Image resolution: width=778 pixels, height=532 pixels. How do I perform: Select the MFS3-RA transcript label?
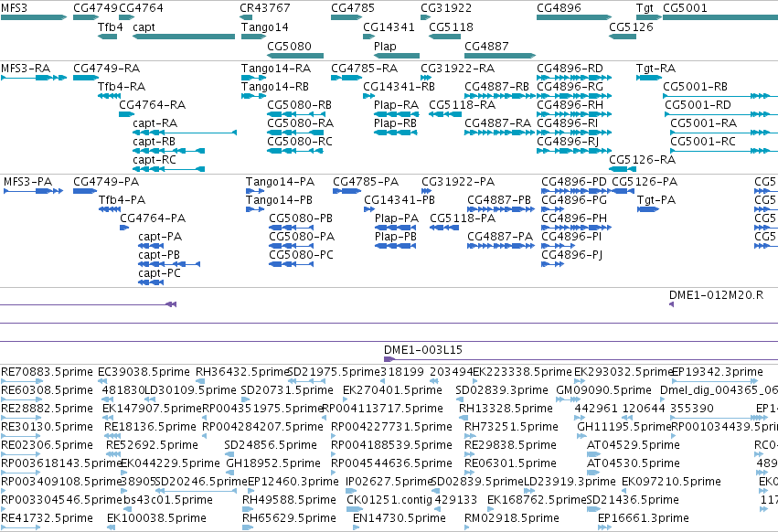point(26,68)
